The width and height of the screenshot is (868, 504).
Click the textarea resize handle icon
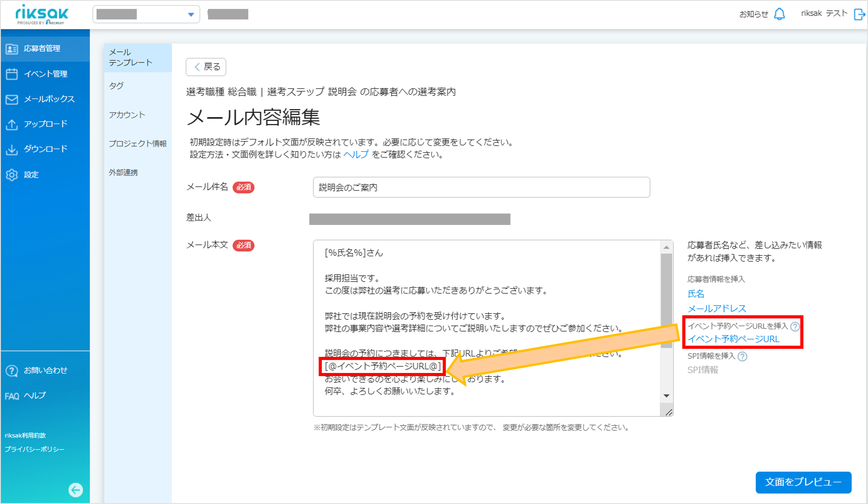click(669, 412)
